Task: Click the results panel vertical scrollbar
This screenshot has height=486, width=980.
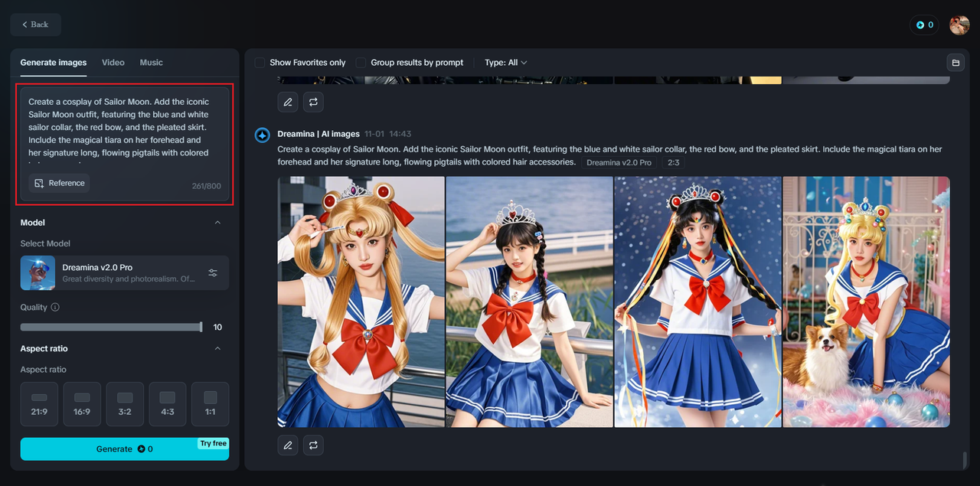Action: [x=965, y=460]
